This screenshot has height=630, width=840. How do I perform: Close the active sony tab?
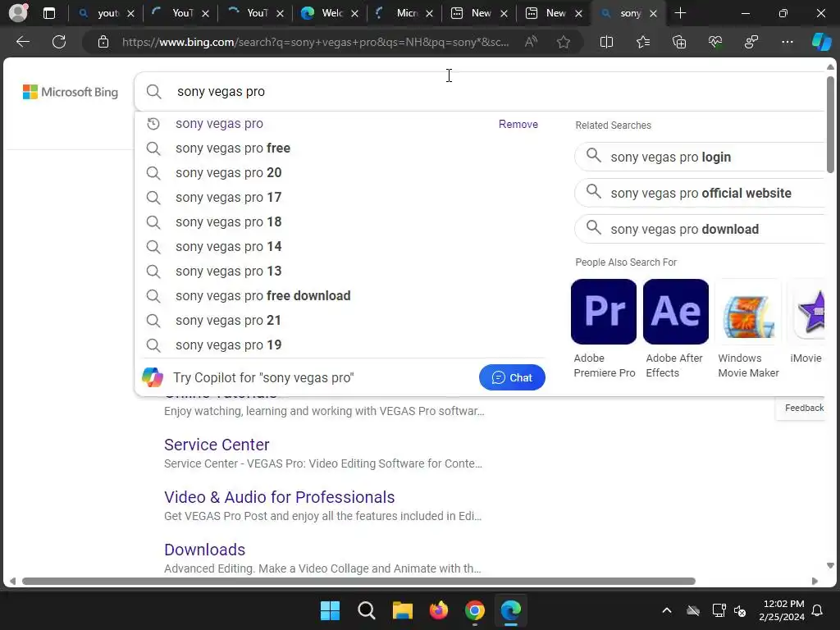coord(653,13)
